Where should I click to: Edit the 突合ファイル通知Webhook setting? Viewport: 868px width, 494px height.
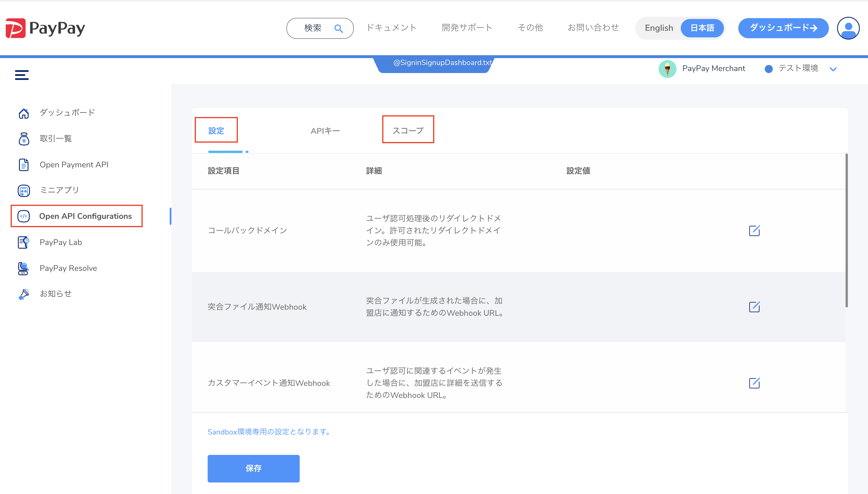[x=754, y=307]
